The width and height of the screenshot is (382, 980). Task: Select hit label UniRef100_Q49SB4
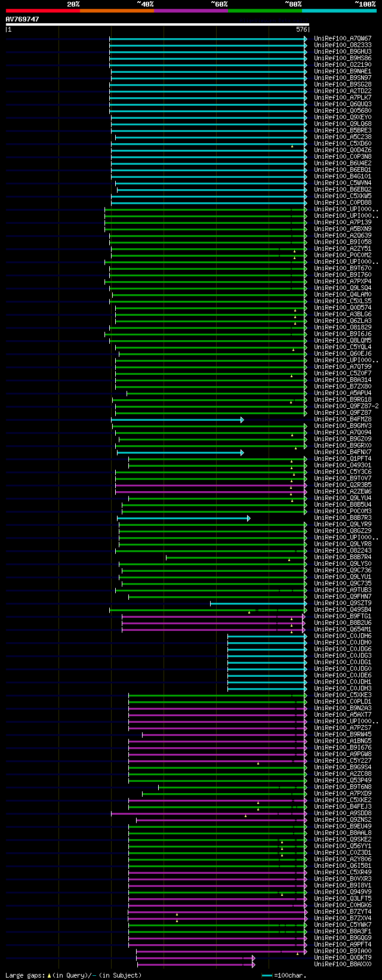pyautogui.click(x=343, y=610)
